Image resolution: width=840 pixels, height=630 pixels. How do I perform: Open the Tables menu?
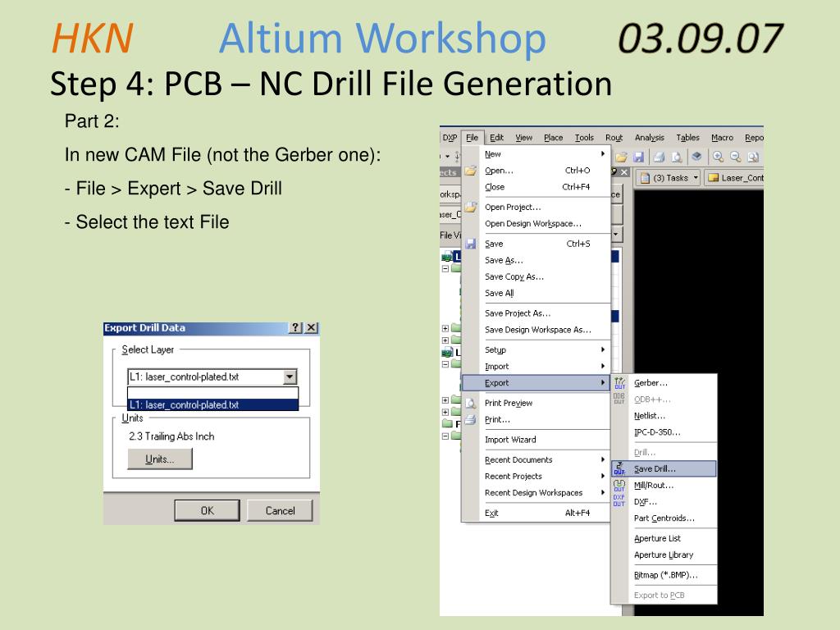[x=688, y=137]
